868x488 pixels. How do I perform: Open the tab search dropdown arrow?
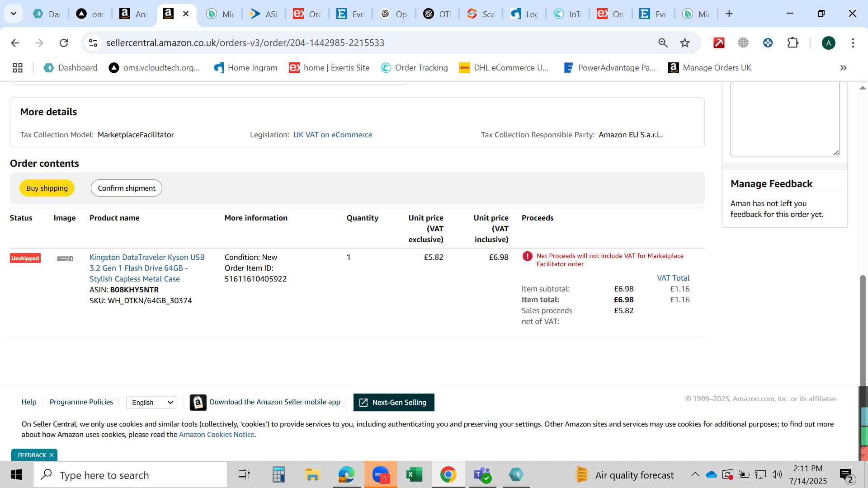point(14,14)
